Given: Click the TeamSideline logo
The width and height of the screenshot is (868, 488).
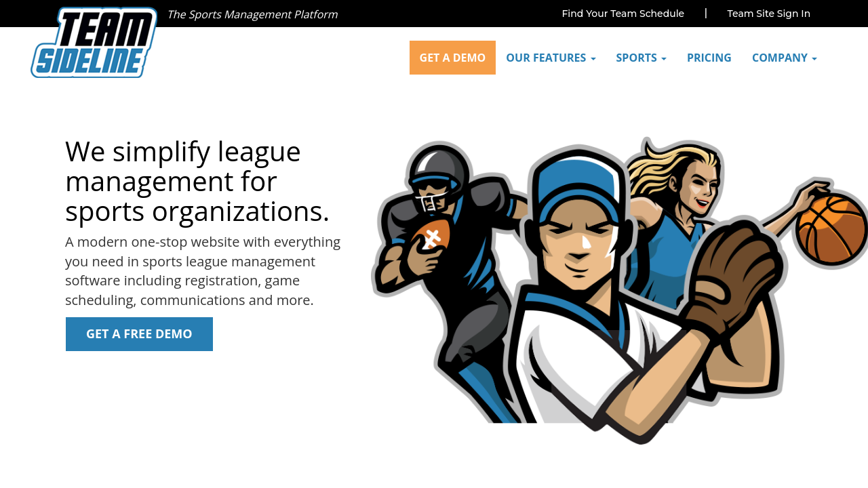Looking at the screenshot, I should pyautogui.click(x=94, y=43).
